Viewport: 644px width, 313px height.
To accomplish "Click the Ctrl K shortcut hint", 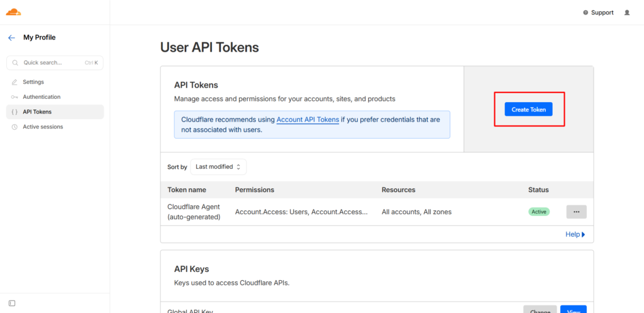I will pos(91,63).
